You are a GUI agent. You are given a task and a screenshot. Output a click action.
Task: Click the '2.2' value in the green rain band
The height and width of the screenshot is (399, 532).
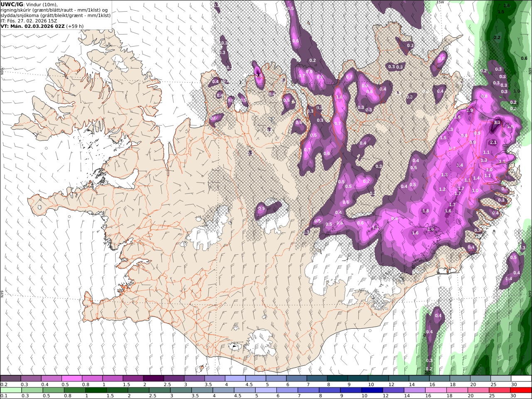tap(497, 37)
